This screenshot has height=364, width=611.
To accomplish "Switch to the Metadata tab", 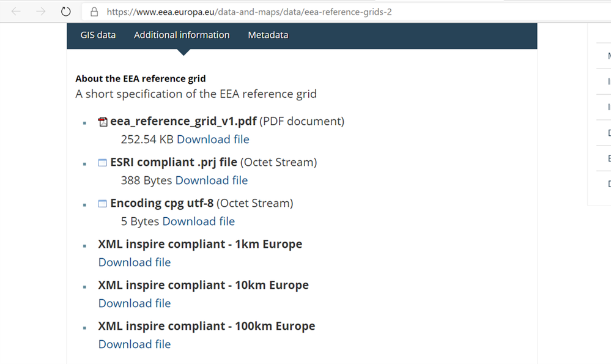I will (x=268, y=35).
